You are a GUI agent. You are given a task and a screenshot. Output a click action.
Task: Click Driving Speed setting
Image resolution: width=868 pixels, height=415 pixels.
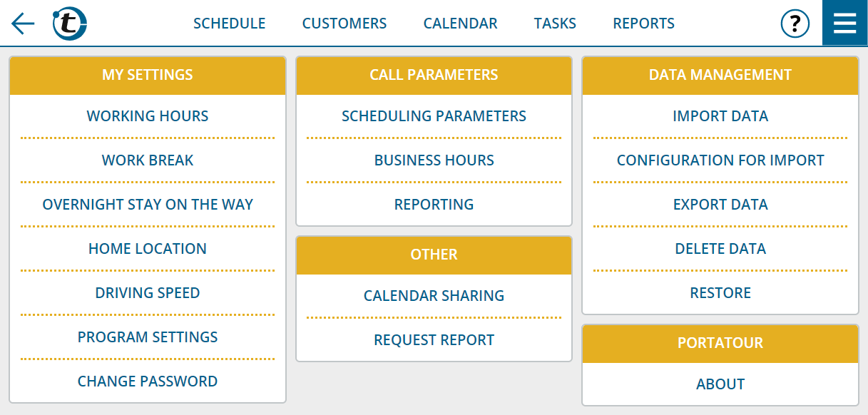pos(148,293)
